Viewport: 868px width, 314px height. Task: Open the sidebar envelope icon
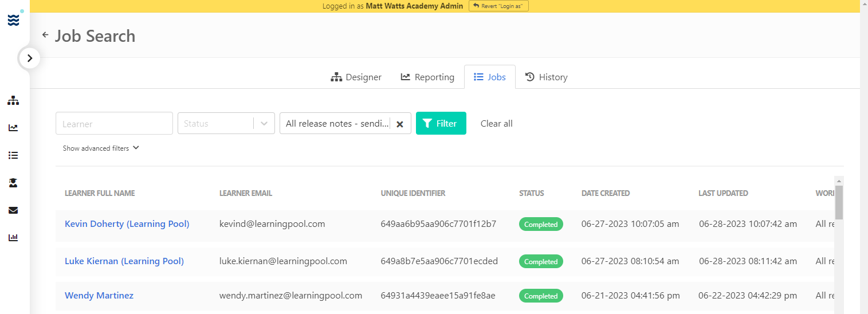13,210
